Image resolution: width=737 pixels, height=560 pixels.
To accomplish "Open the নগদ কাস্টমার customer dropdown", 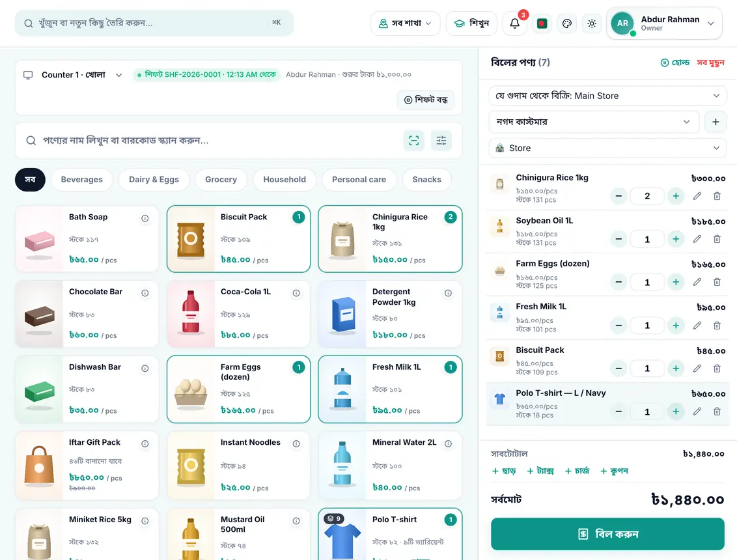I will pos(594,122).
